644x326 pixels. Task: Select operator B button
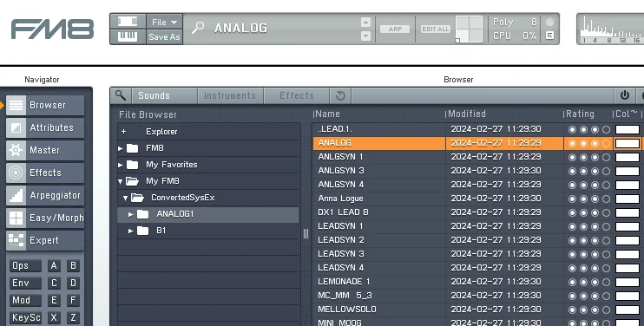(x=73, y=265)
